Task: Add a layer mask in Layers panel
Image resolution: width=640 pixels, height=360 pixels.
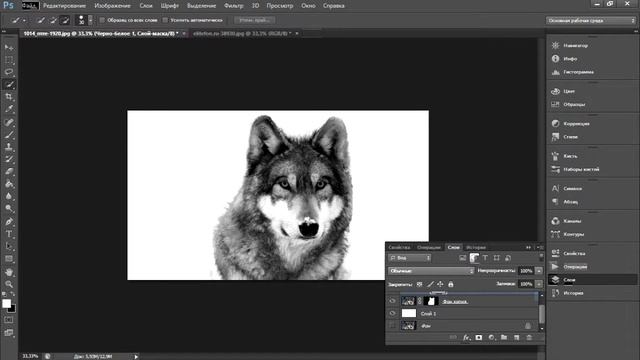Action: (x=479, y=338)
